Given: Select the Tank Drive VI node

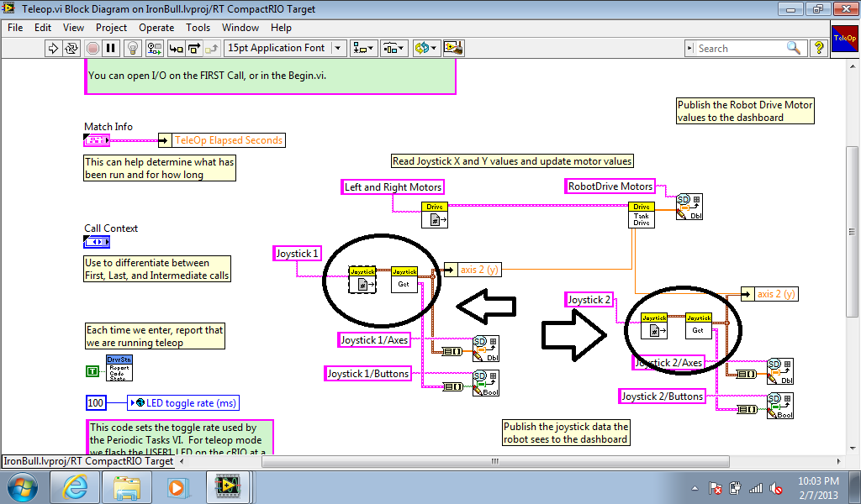Looking at the screenshot, I should click(642, 215).
